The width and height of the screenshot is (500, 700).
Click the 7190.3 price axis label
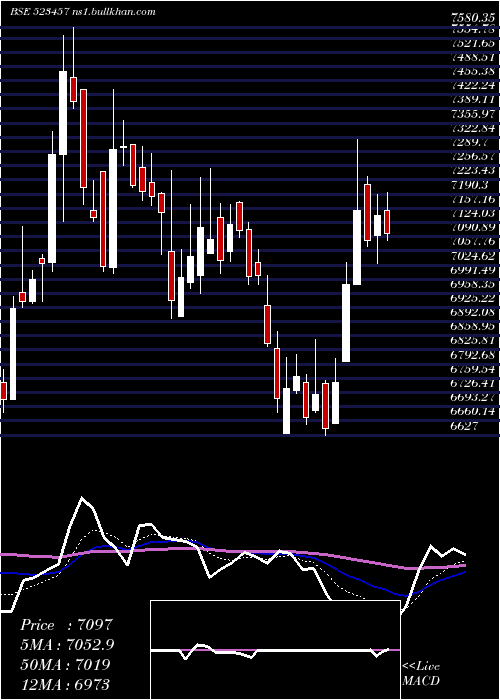click(x=470, y=185)
